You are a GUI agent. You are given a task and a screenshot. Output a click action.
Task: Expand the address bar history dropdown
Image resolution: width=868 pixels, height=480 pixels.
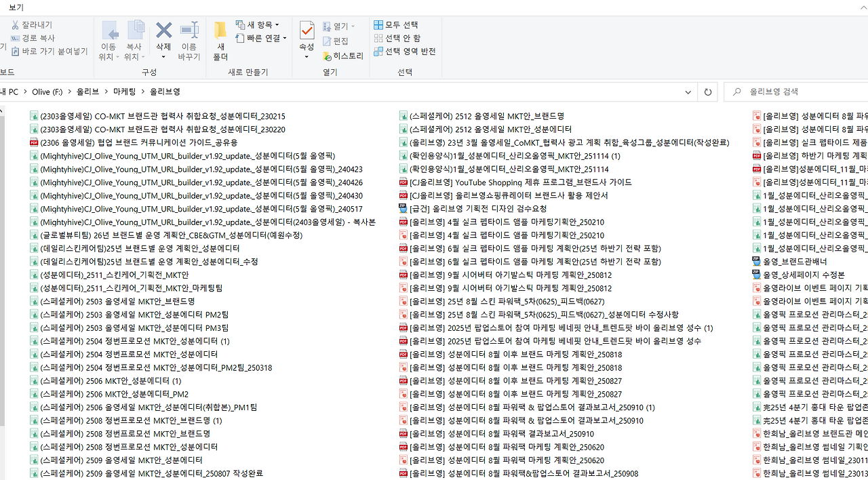[x=688, y=92]
